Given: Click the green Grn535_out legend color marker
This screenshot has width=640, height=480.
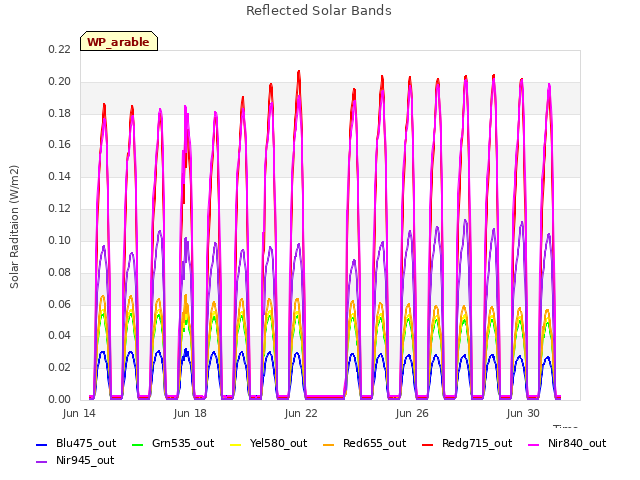Looking at the screenshot, I should (138, 444).
